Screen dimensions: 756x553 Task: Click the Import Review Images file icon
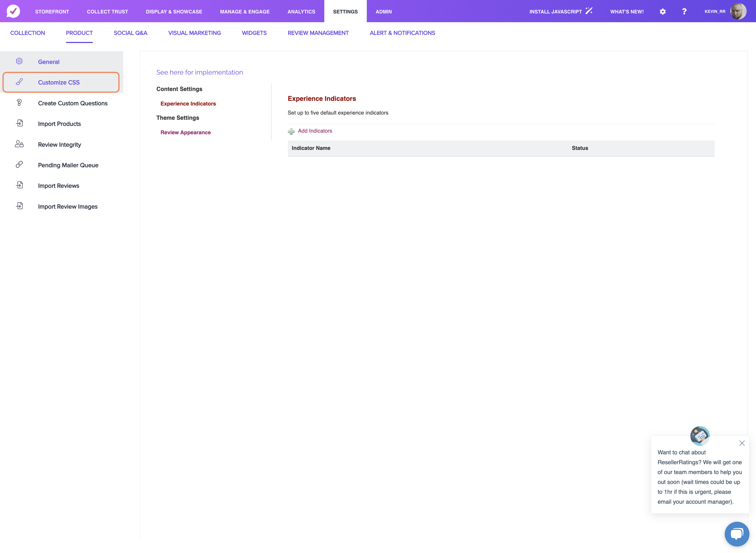19,206
